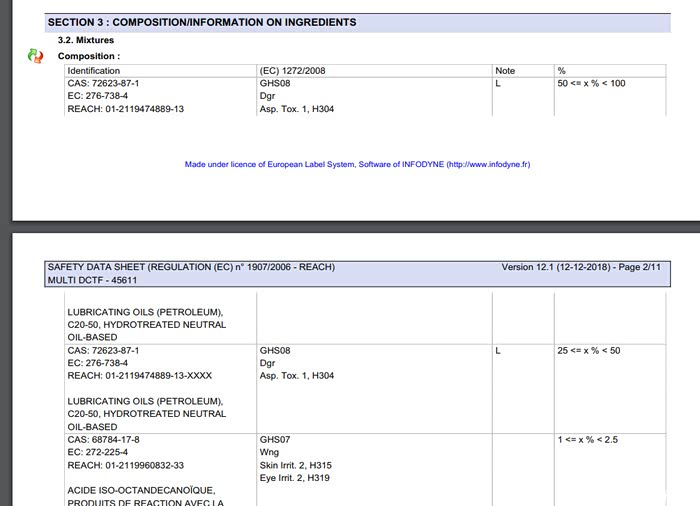Click the EC: 272-225-4 entry

click(x=98, y=452)
